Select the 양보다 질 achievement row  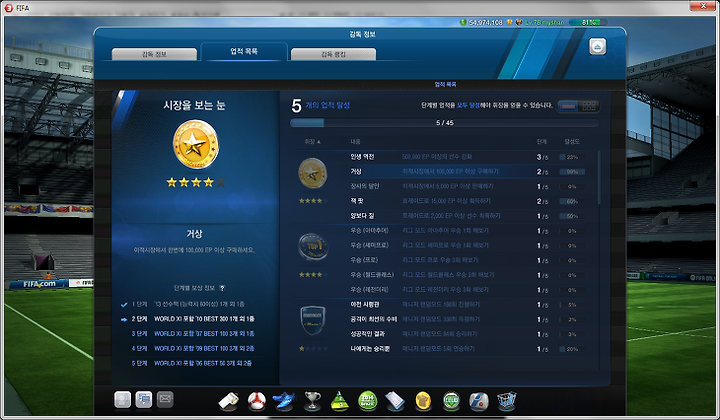[x=467, y=216]
